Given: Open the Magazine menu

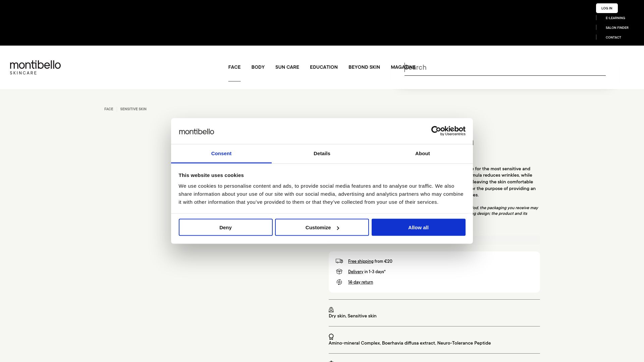Looking at the screenshot, I should pos(403,67).
